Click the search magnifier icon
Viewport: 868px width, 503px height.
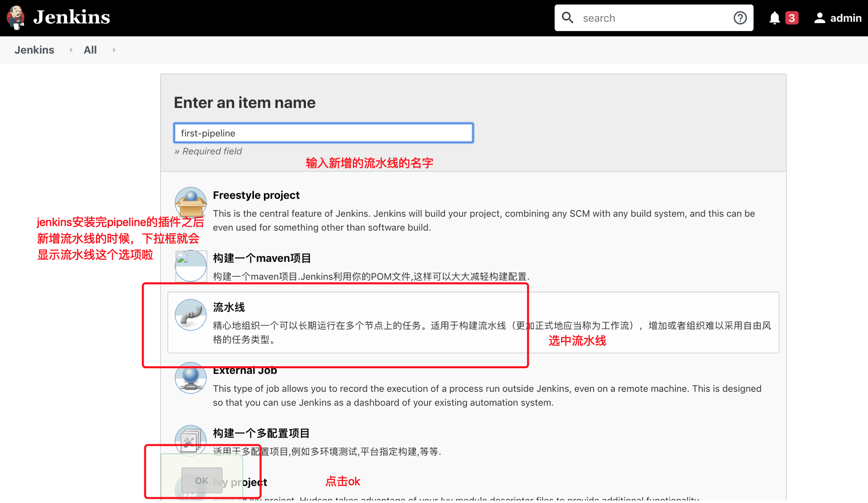[x=568, y=18]
